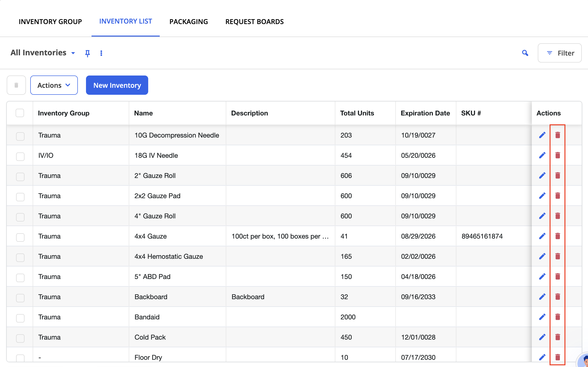Edit the 10G Decompression Needle row
Image resolution: width=588 pixels, height=367 pixels.
coord(542,135)
